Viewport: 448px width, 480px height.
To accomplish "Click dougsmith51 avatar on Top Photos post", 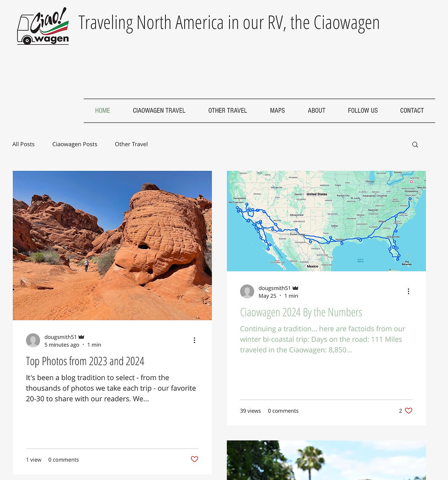I will tap(33, 341).
